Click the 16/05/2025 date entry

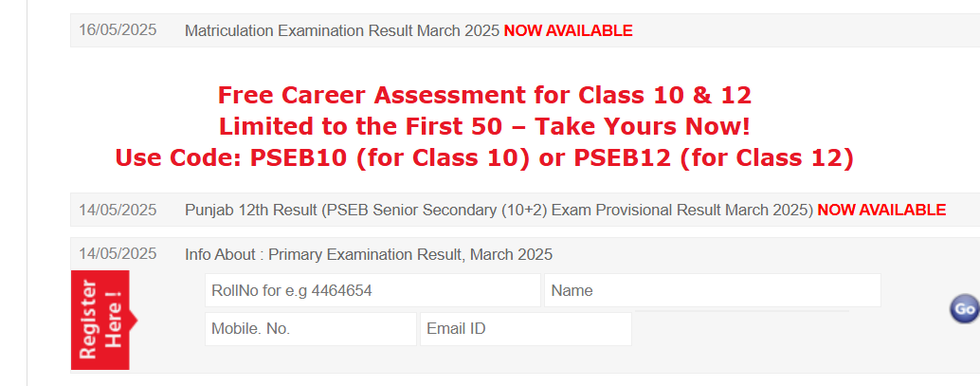point(118,30)
